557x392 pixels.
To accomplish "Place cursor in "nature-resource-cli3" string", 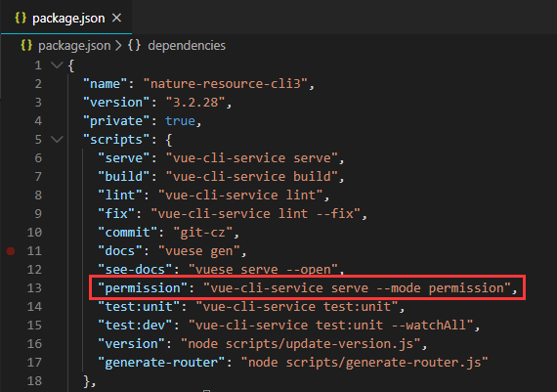I will (225, 84).
